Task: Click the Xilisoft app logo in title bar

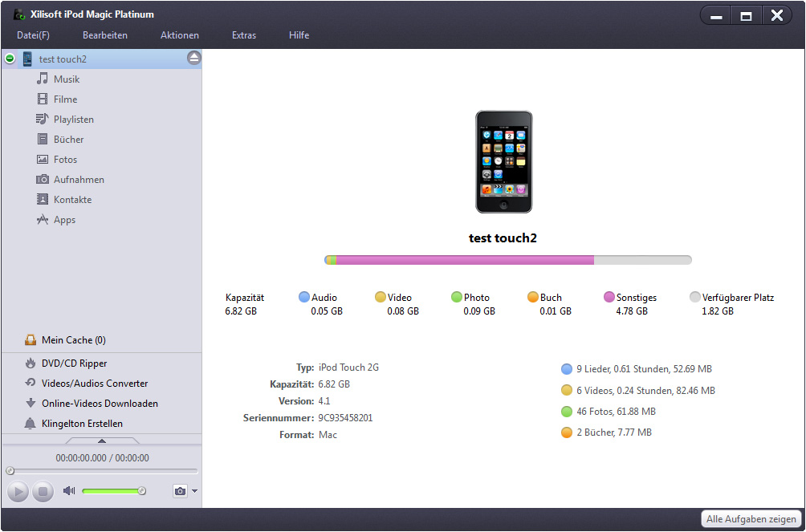Action: (20, 14)
